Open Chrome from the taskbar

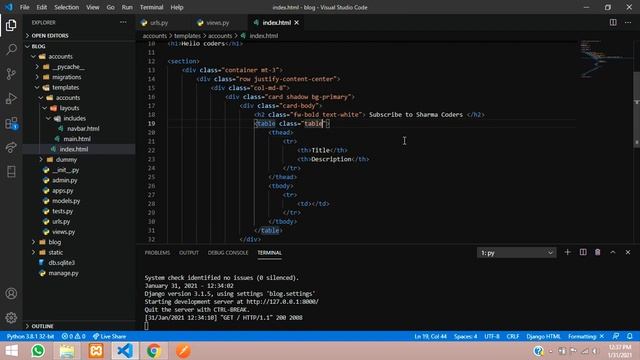pyautogui.click(x=153, y=351)
